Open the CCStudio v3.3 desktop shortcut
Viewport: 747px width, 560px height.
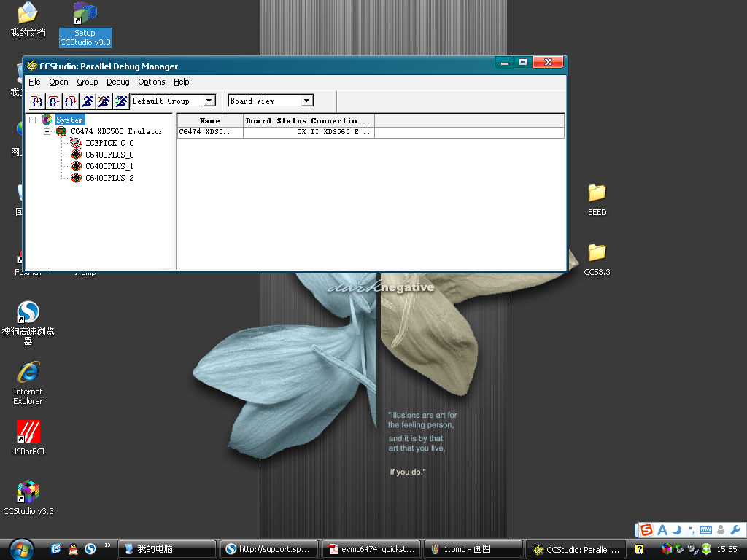tap(28, 497)
